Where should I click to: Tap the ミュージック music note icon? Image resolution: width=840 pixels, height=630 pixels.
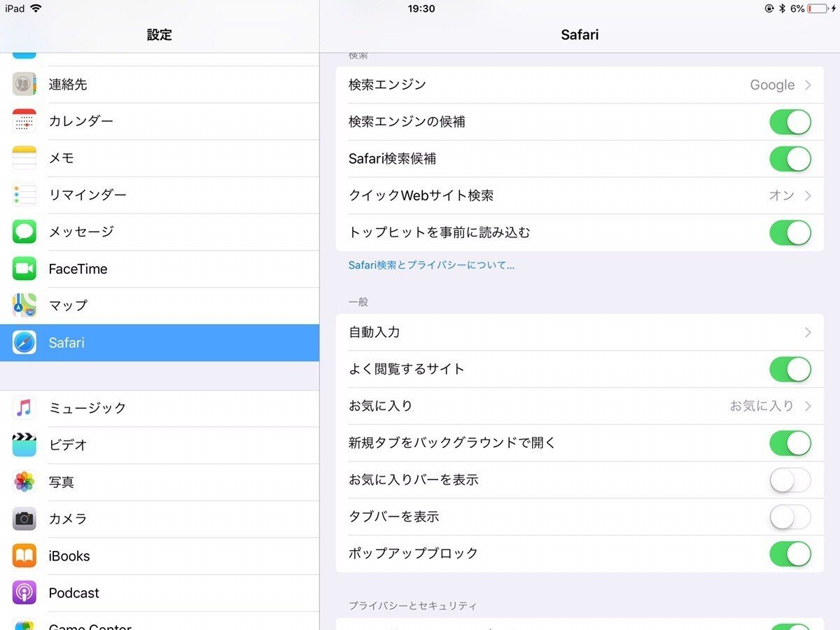click(x=24, y=407)
